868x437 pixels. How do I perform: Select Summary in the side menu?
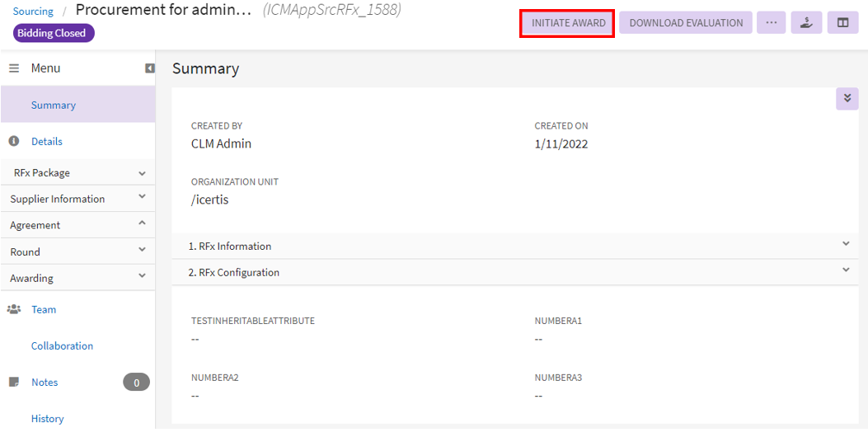(54, 106)
